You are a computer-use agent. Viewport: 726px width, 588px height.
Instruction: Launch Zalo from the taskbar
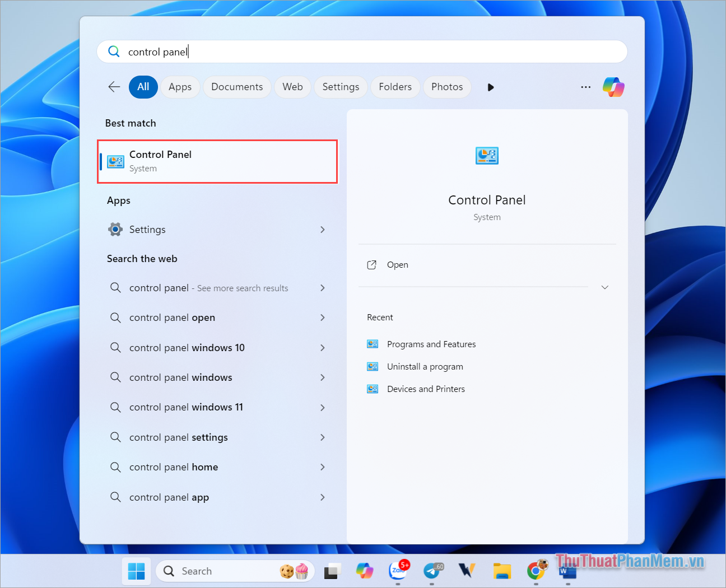pos(399,571)
